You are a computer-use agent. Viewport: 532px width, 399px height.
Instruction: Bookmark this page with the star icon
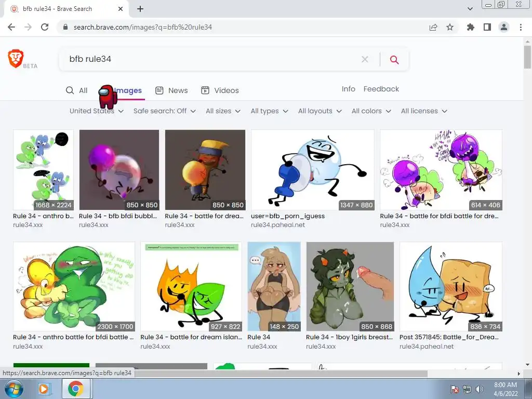(x=450, y=27)
